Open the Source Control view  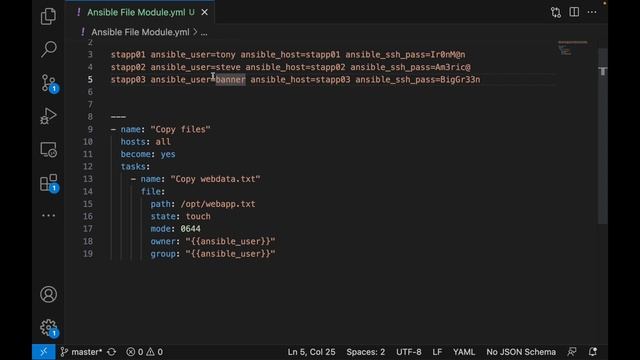coord(49,83)
